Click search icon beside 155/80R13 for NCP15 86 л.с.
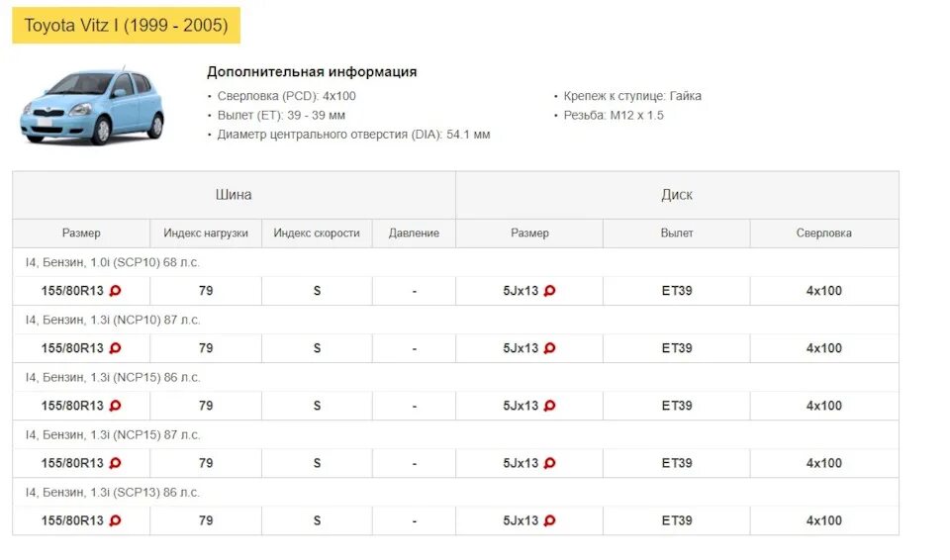The height and width of the screenshot is (560, 950). click(115, 406)
